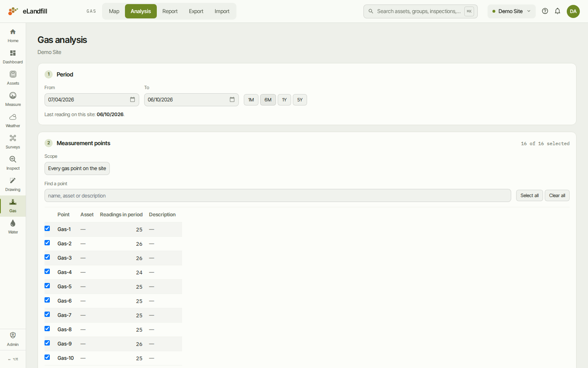Collapse the sidebar with bottom toggle
This screenshot has width=588, height=368.
tap(13, 359)
